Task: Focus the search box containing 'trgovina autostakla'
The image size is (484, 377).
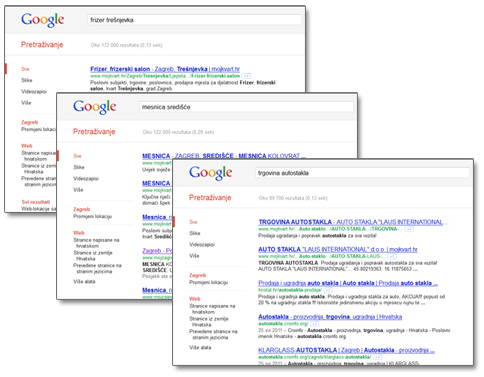Action: [x=363, y=173]
